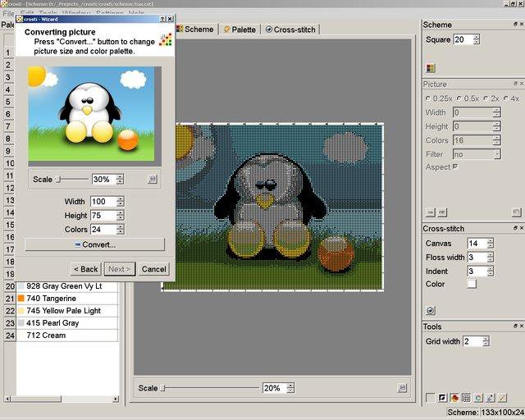The height and width of the screenshot is (420, 525).
Task: Close the Tools panel with its X icon
Action: 522,326
